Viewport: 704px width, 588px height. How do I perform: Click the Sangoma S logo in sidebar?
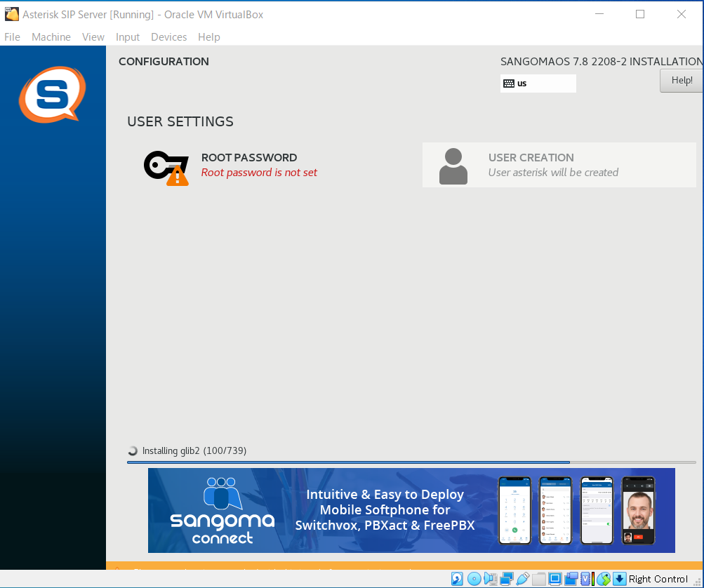pyautogui.click(x=53, y=94)
